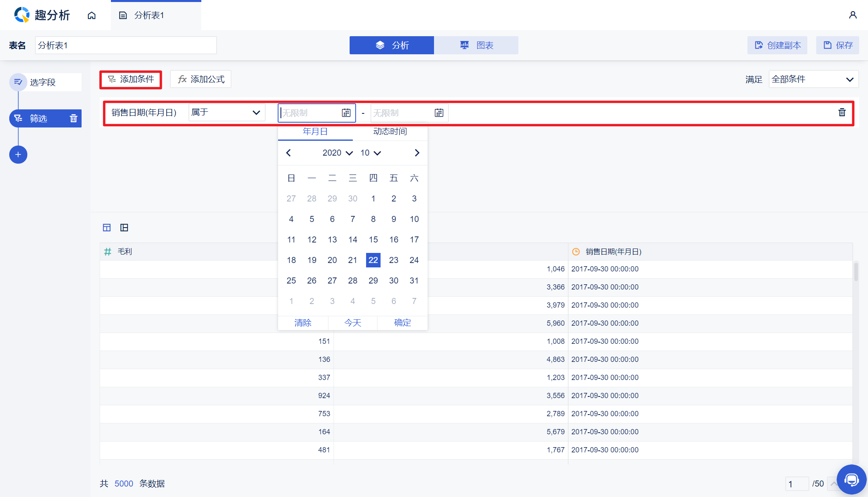Switch to the first table view icon

pyautogui.click(x=106, y=228)
